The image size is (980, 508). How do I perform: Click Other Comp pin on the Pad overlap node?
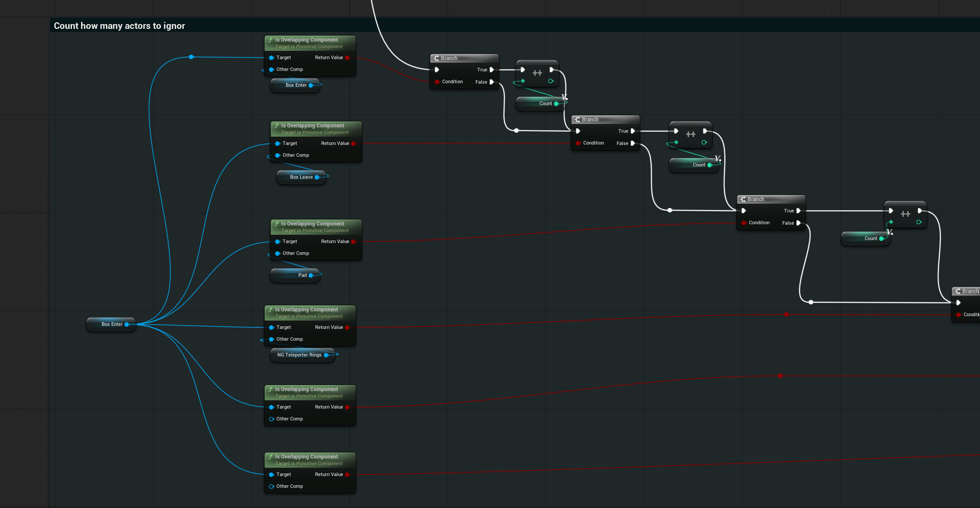pos(278,254)
